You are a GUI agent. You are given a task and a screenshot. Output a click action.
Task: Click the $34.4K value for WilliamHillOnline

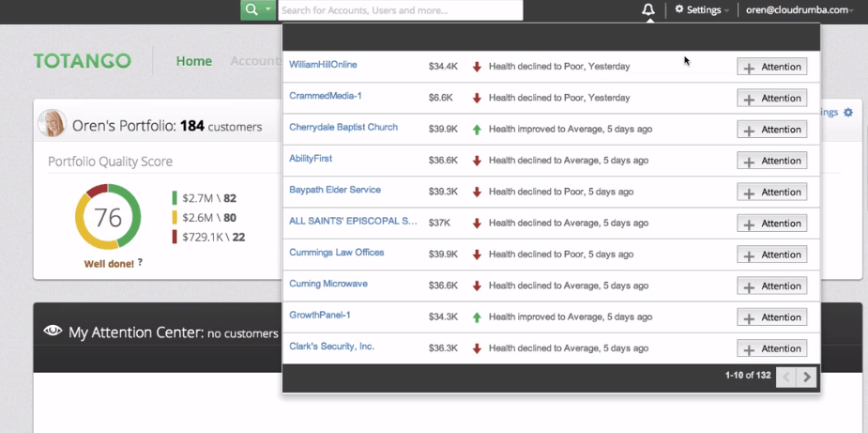[443, 67]
